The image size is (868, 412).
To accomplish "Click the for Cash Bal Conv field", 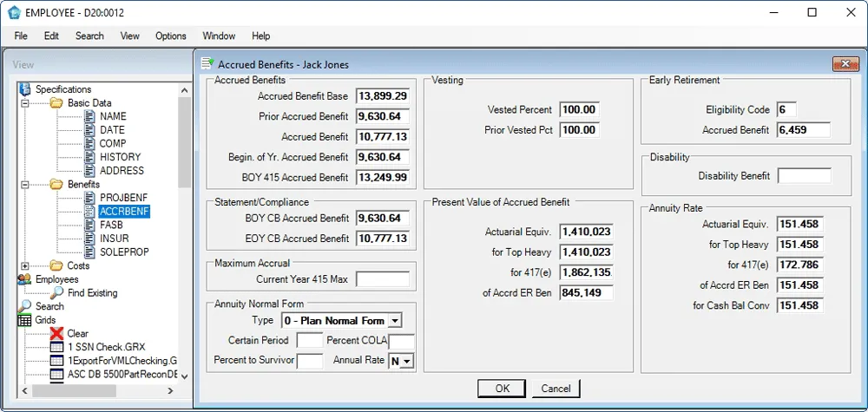I will coord(800,305).
